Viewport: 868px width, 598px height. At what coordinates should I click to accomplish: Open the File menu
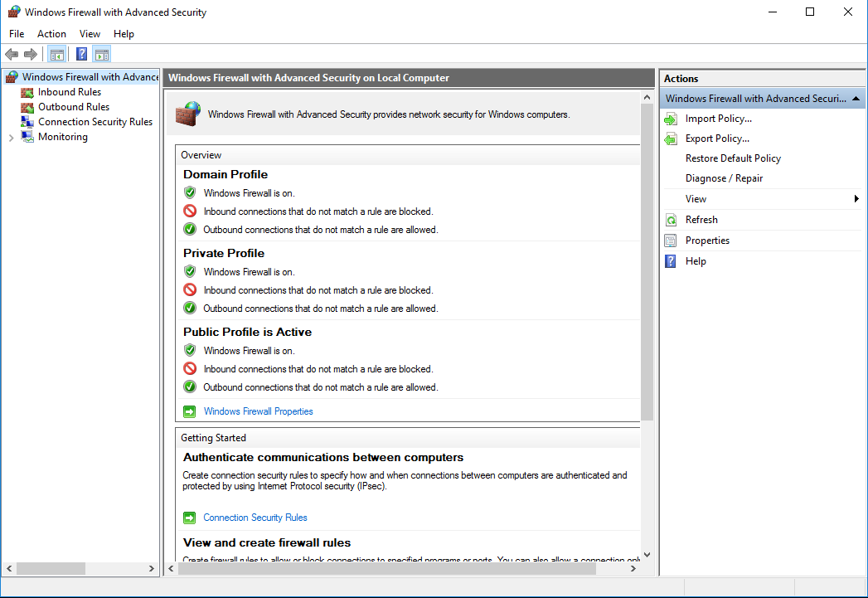pyautogui.click(x=16, y=33)
